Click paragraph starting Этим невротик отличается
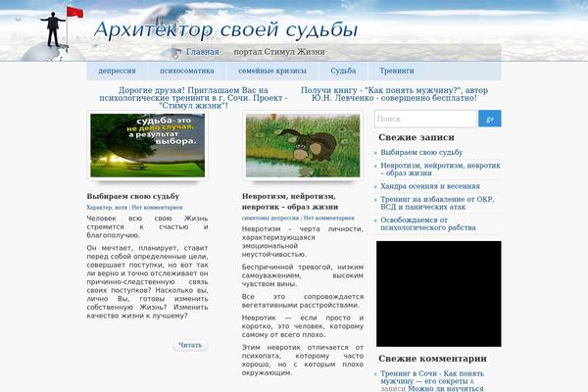Image resolution: width=588 pixels, height=392 pixels. (302, 360)
